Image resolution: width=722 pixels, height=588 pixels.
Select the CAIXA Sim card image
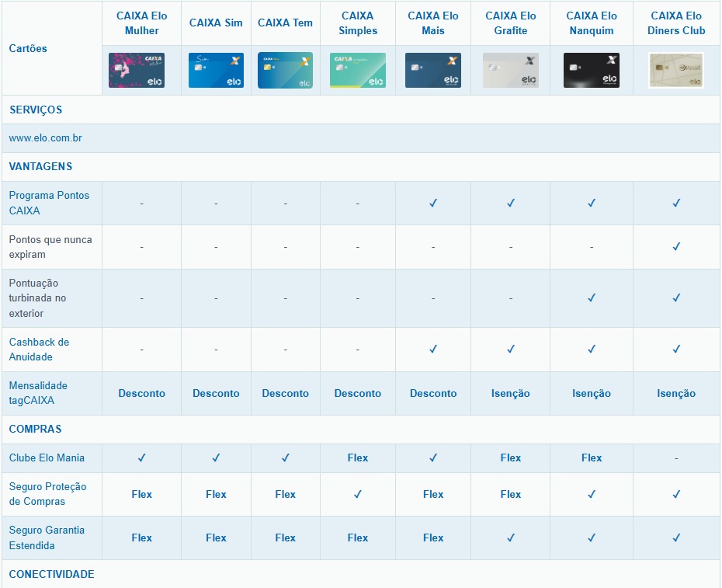[216, 71]
